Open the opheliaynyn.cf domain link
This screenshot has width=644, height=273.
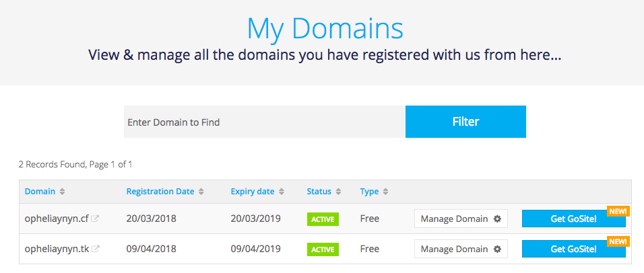tap(57, 219)
